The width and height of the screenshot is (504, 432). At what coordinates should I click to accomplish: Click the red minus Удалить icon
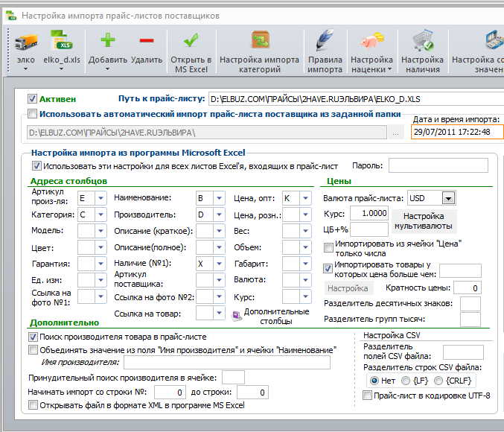(147, 40)
